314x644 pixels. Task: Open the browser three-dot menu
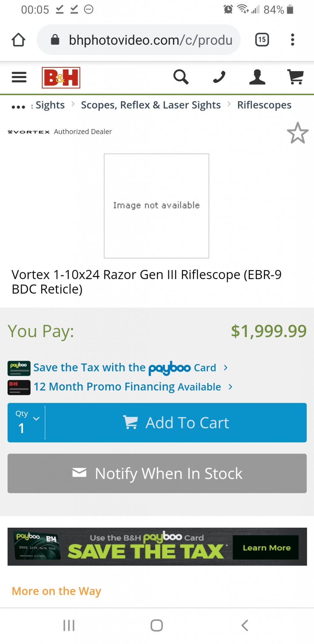pyautogui.click(x=293, y=40)
